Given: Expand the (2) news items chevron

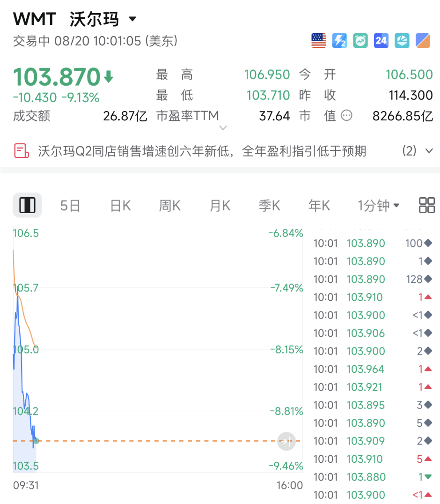Looking at the screenshot, I should click(x=429, y=151).
